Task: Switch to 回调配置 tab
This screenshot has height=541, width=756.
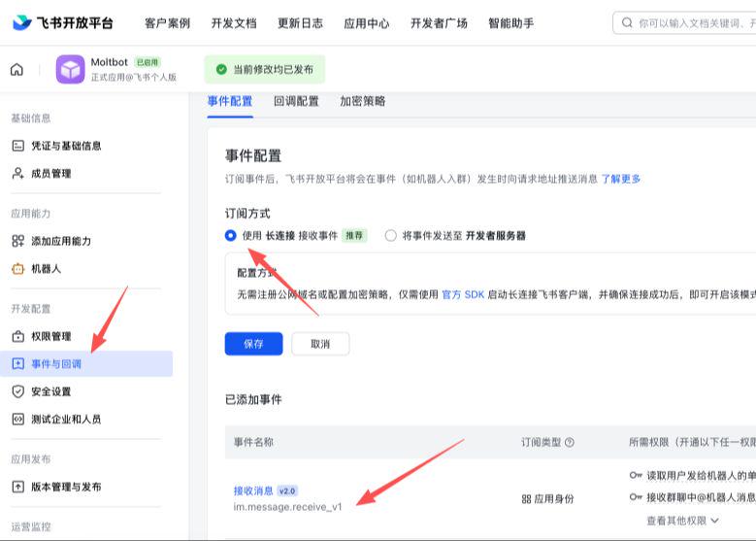Action: click(x=296, y=101)
